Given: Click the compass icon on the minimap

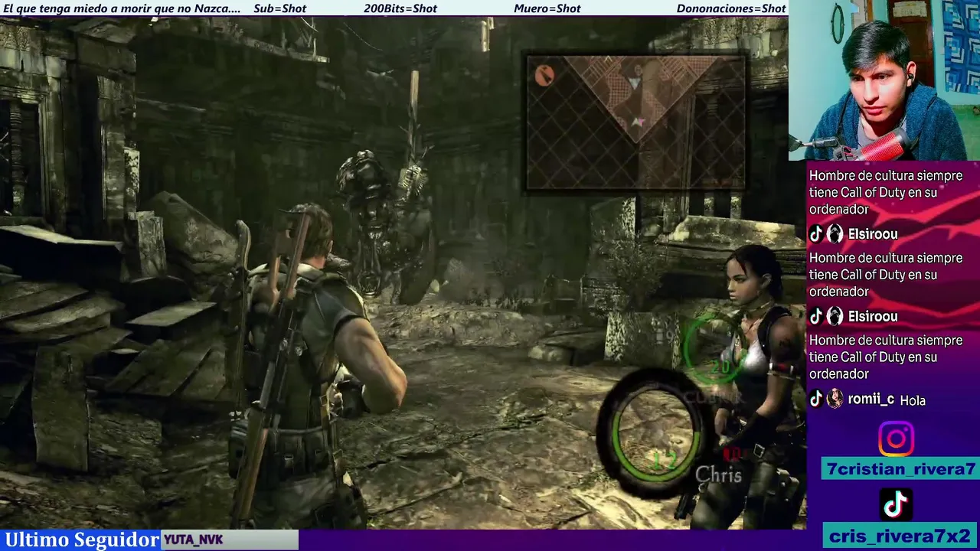Looking at the screenshot, I should click(x=544, y=75).
